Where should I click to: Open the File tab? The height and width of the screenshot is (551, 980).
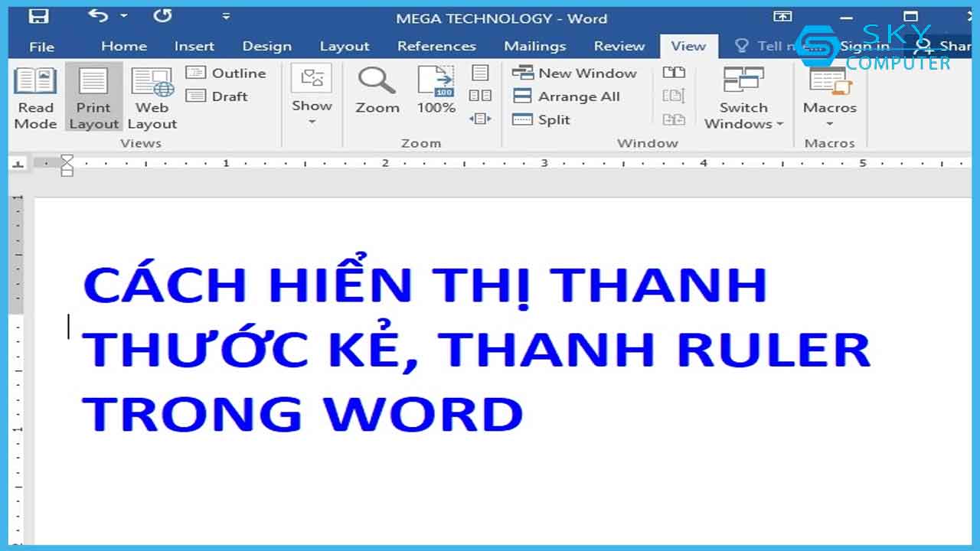pyautogui.click(x=41, y=47)
